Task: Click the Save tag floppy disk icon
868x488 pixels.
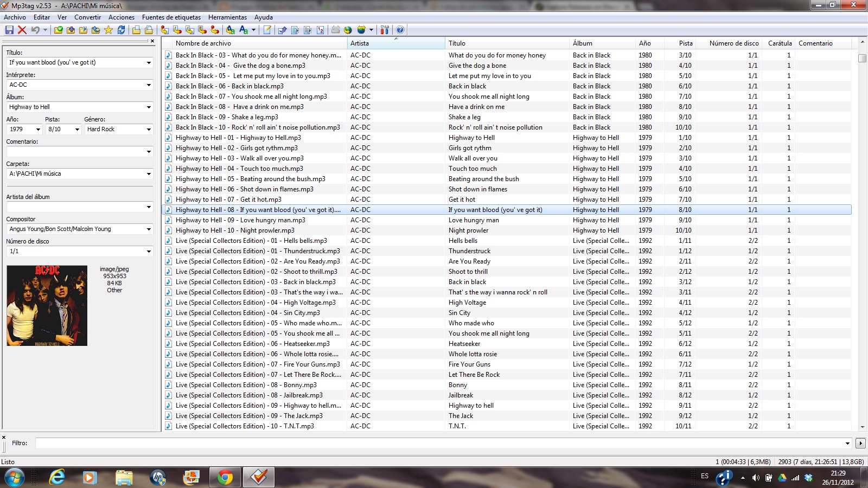Action: point(9,30)
